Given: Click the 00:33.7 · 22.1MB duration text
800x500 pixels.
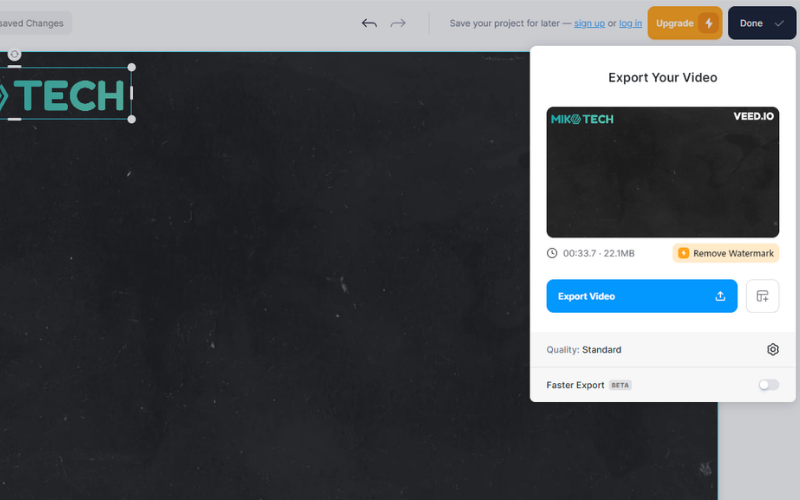Looking at the screenshot, I should coord(598,253).
